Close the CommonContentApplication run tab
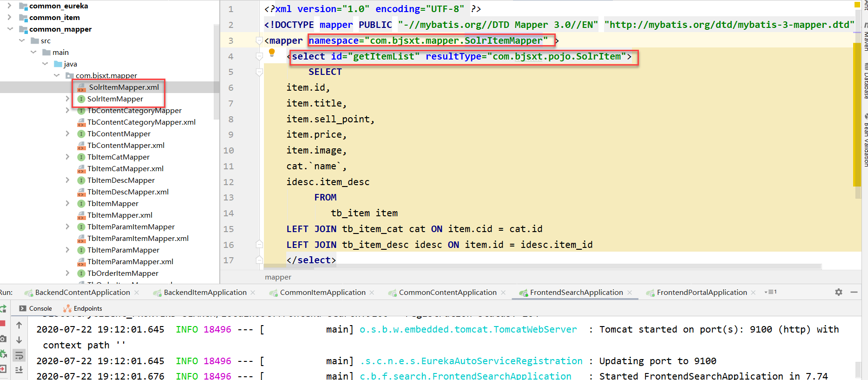868x380 pixels. pyautogui.click(x=503, y=293)
